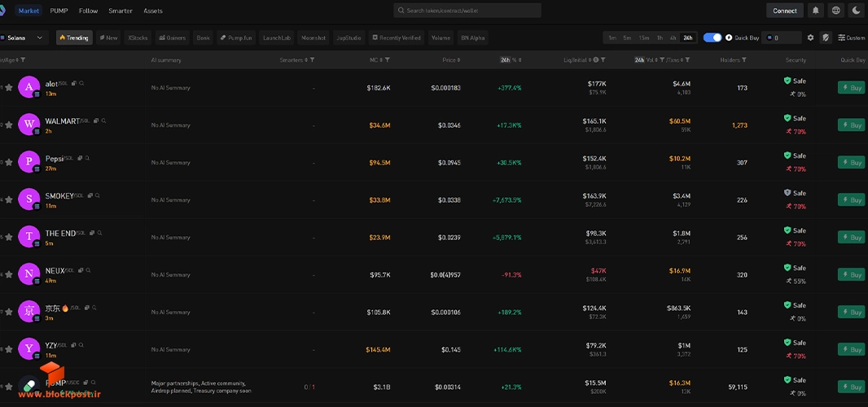The height and width of the screenshot is (407, 868).
Task: Click the Quick Buy amount field
Action: tap(782, 37)
